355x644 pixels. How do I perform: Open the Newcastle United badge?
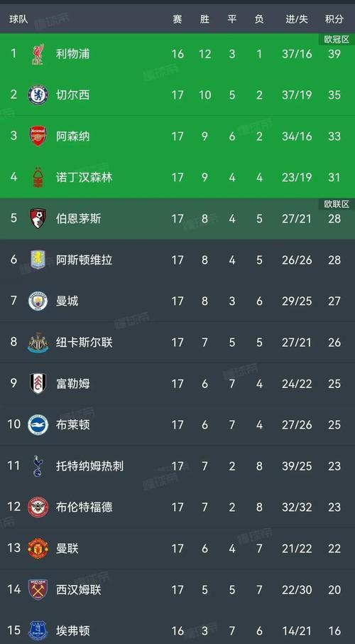pos(38,342)
